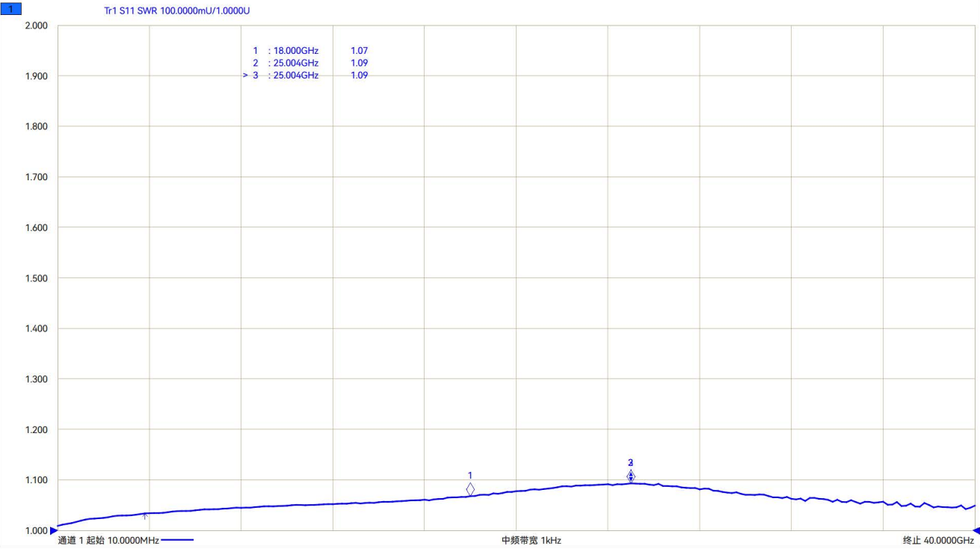The height and width of the screenshot is (549, 980).
Task: Select the overlapping marker 2/3 diamond on the trace
Action: tap(631, 476)
